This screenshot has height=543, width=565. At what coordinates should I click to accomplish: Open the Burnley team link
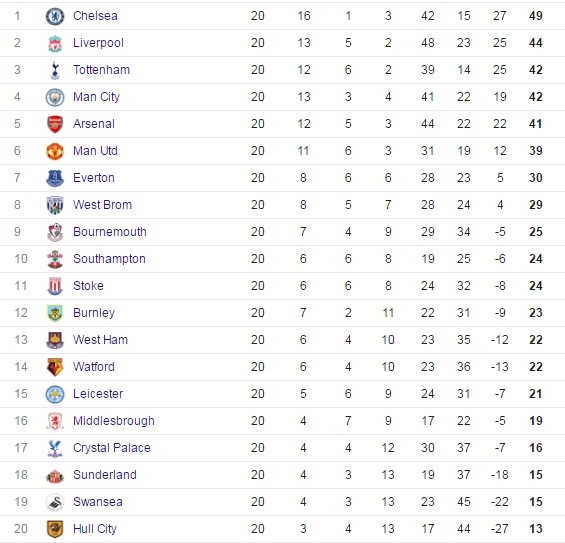click(x=94, y=313)
